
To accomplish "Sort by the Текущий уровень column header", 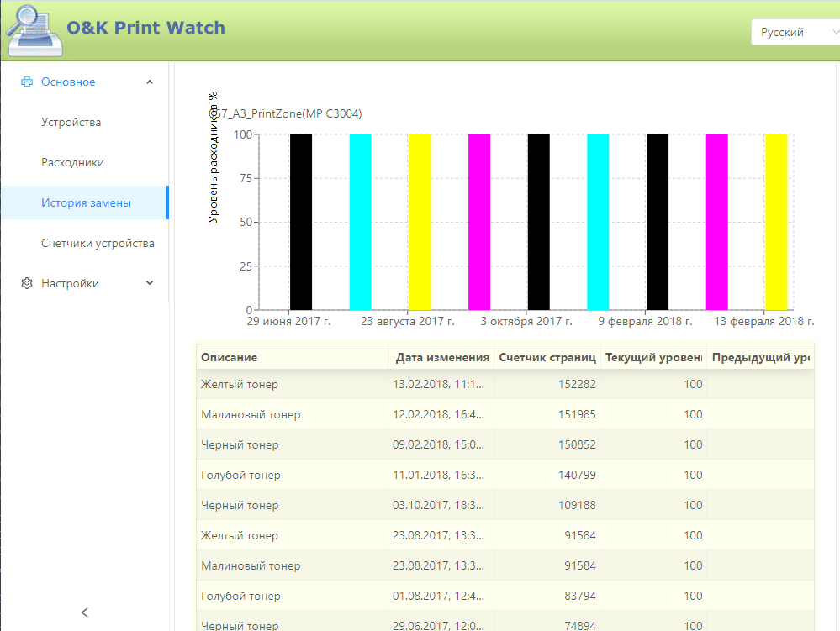I will click(x=653, y=357).
